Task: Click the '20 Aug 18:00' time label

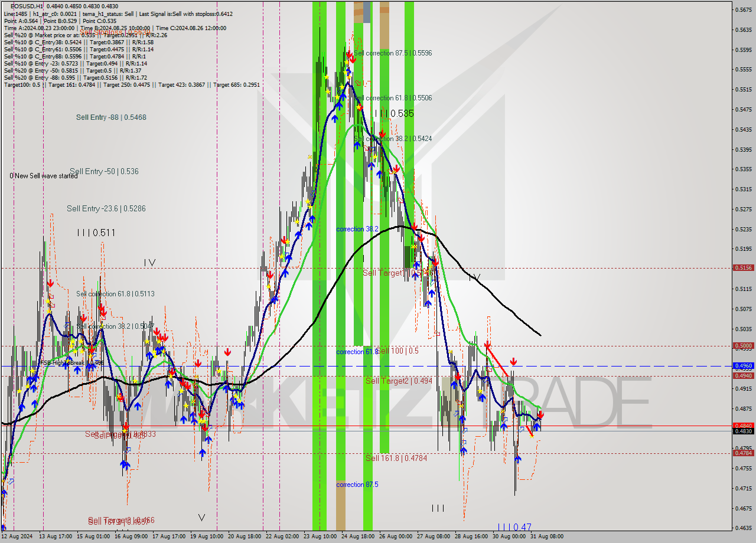Action: [x=245, y=537]
